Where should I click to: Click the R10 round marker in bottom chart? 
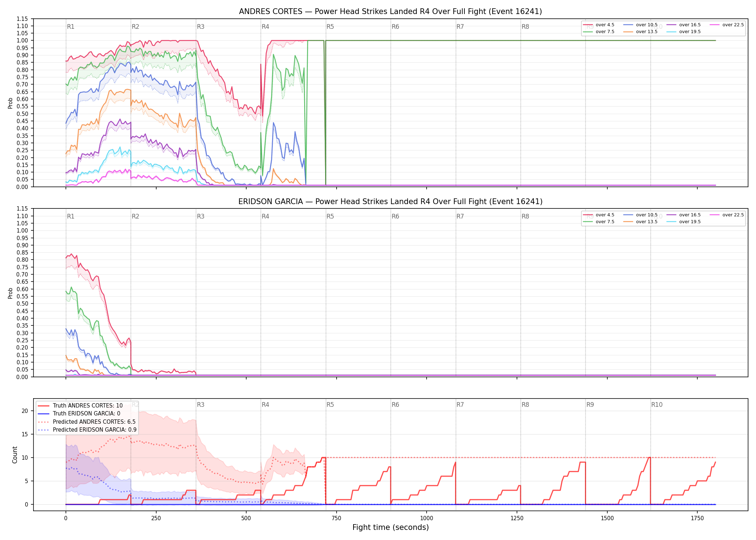coord(657,405)
